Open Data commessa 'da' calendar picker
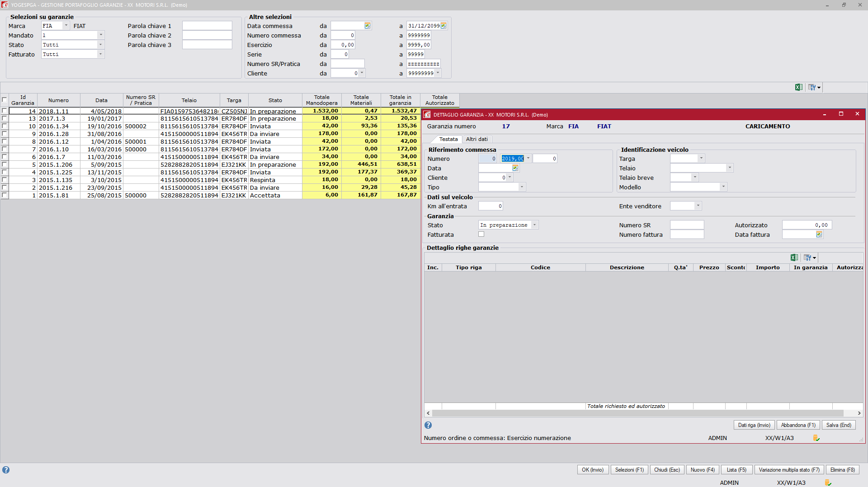 (368, 26)
